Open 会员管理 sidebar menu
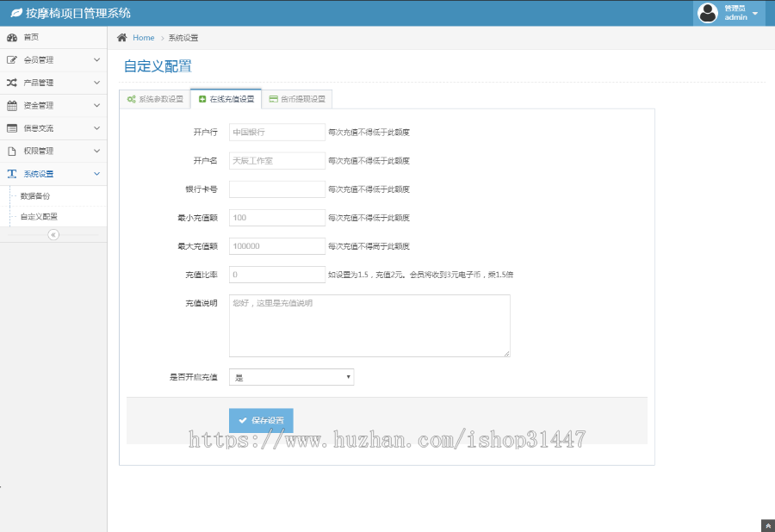The height and width of the screenshot is (532, 775). 53,60
